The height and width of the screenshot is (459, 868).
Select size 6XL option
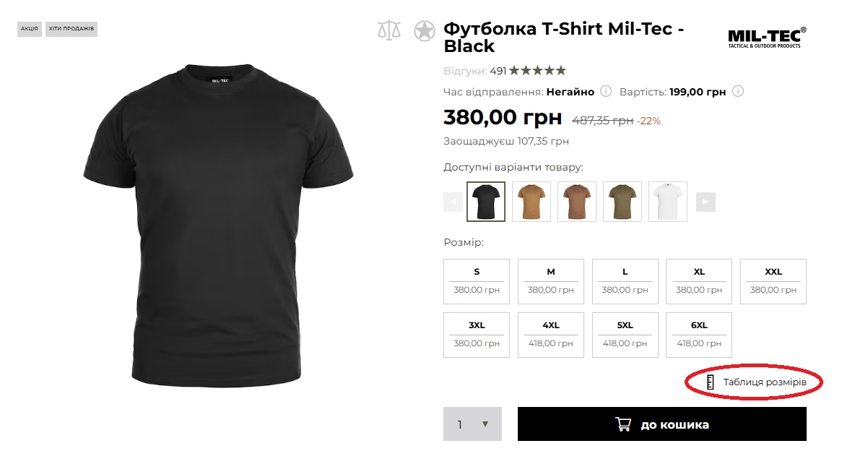click(x=699, y=335)
